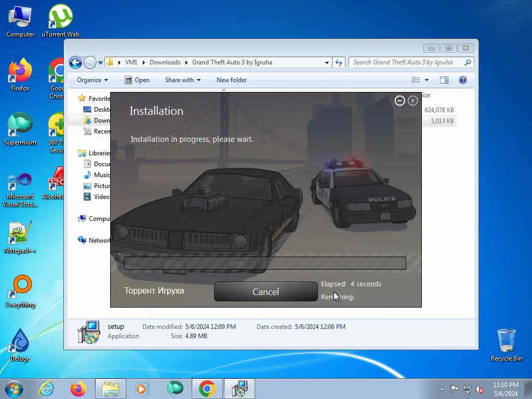Click the VM1 breadcrumb in address bar
The image size is (532, 399).
[x=131, y=62]
